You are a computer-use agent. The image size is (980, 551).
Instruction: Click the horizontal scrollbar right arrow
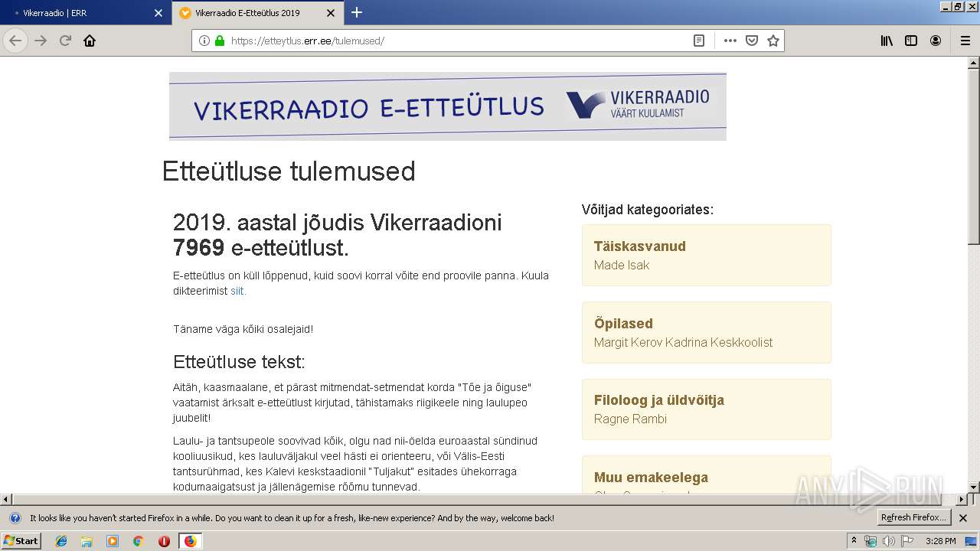[962, 500]
